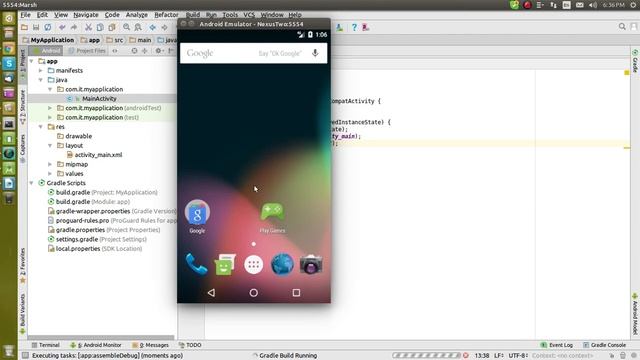Open the Messages tool window
Image resolution: width=640 pixels, height=360 pixels.
(151, 345)
